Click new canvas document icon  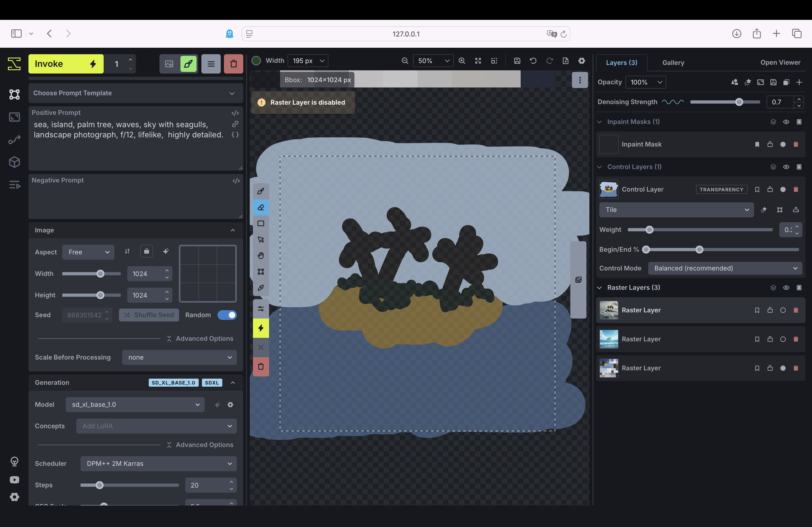(565, 61)
